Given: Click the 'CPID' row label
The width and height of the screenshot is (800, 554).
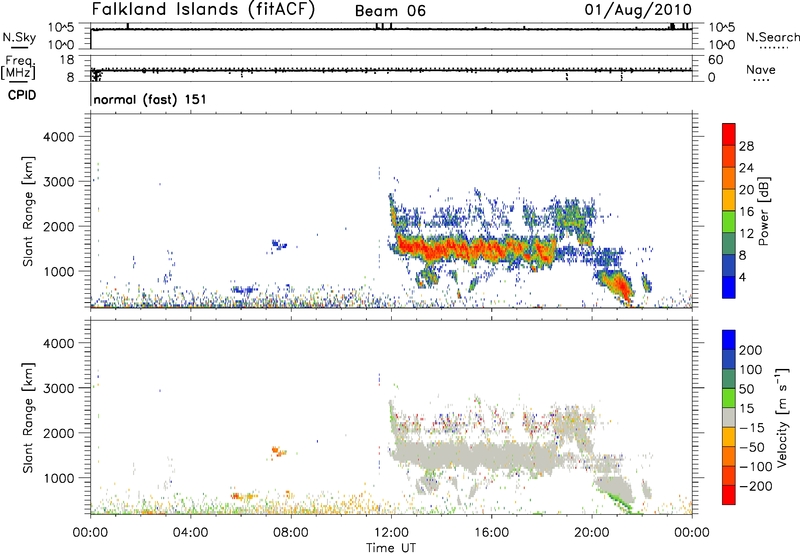Looking at the screenshot, I should [22, 95].
